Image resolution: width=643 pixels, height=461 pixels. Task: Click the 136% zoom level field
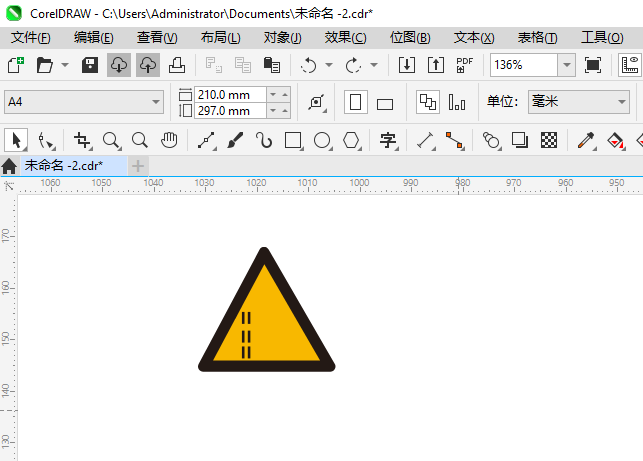click(x=524, y=65)
